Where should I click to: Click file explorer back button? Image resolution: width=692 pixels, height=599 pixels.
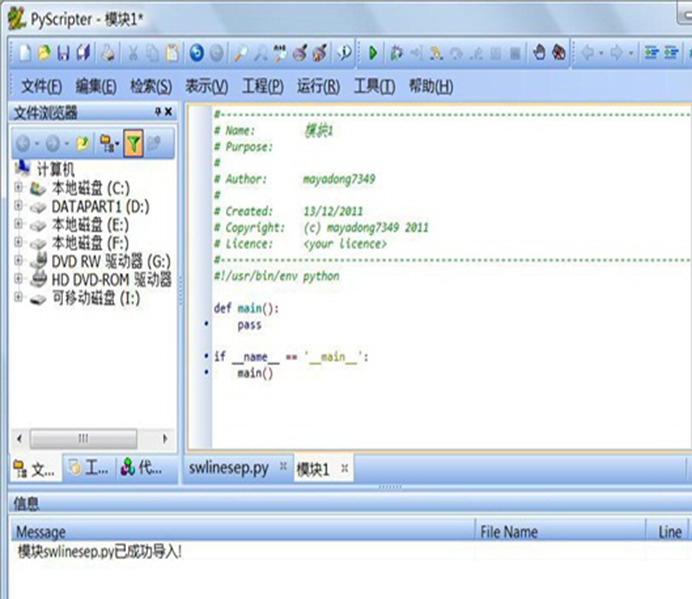[23, 143]
